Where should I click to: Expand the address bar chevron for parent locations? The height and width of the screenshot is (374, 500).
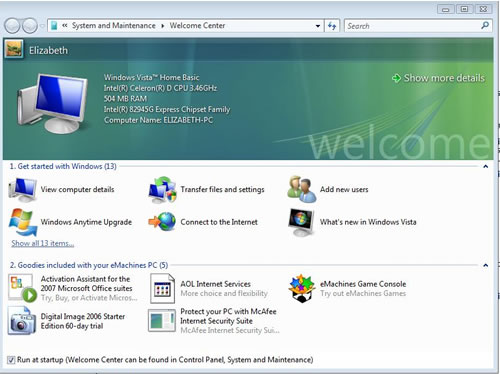65,25
